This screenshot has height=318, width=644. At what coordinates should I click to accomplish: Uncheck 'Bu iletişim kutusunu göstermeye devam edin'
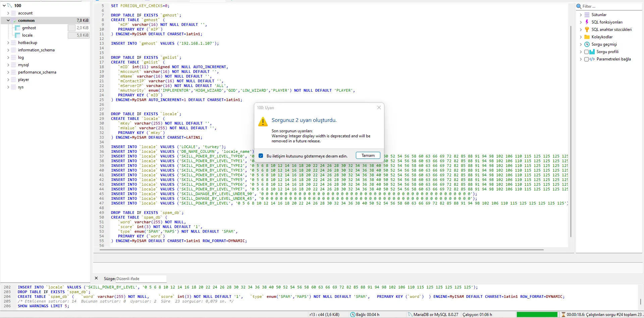(x=261, y=156)
